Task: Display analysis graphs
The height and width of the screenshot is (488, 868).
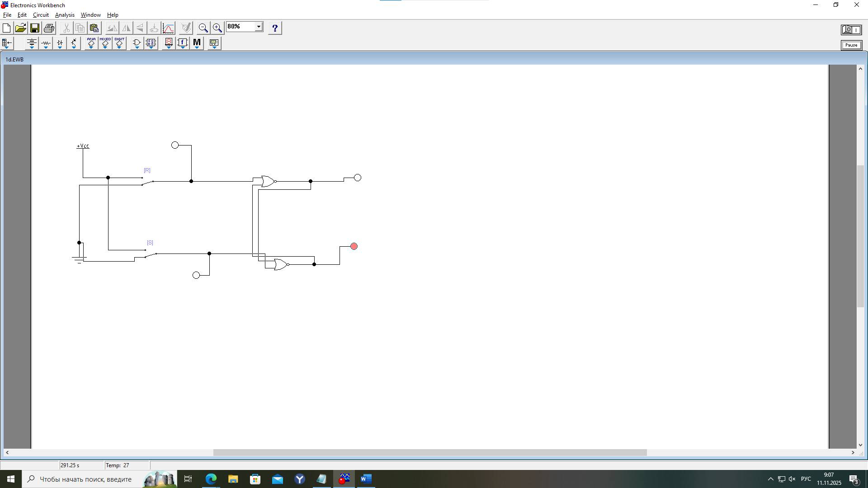Action: [x=169, y=28]
